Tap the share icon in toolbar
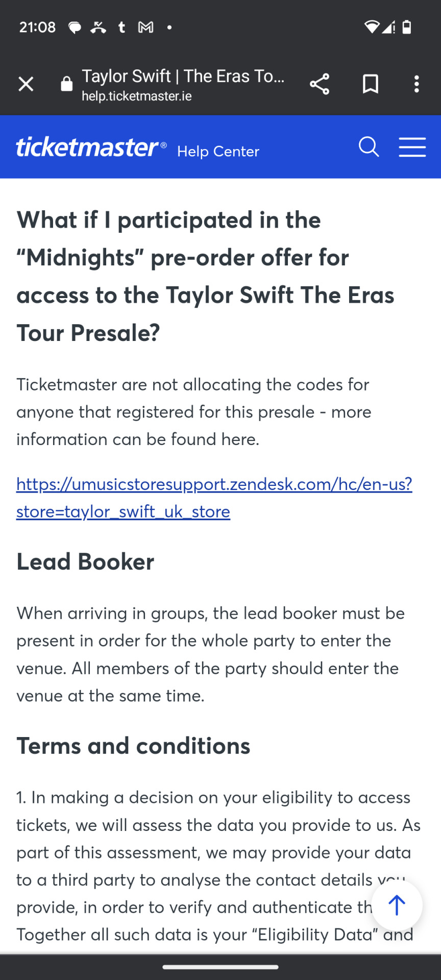The height and width of the screenshot is (980, 441). click(320, 84)
